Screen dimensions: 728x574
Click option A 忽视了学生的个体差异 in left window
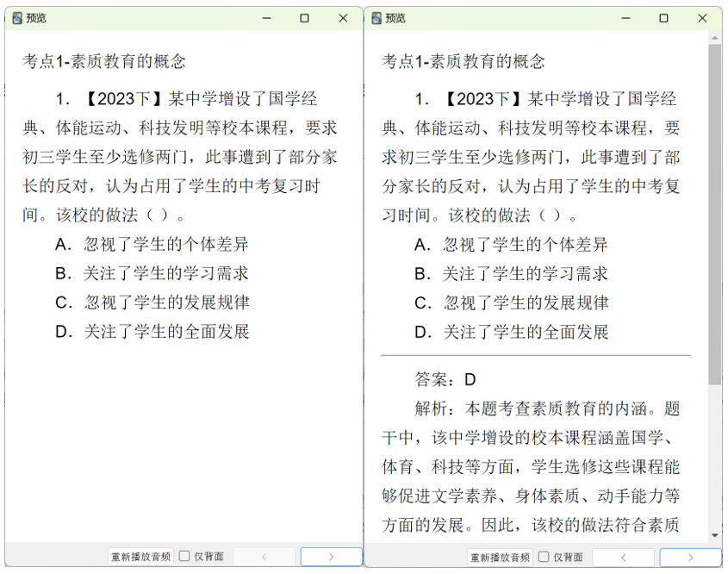click(x=152, y=244)
